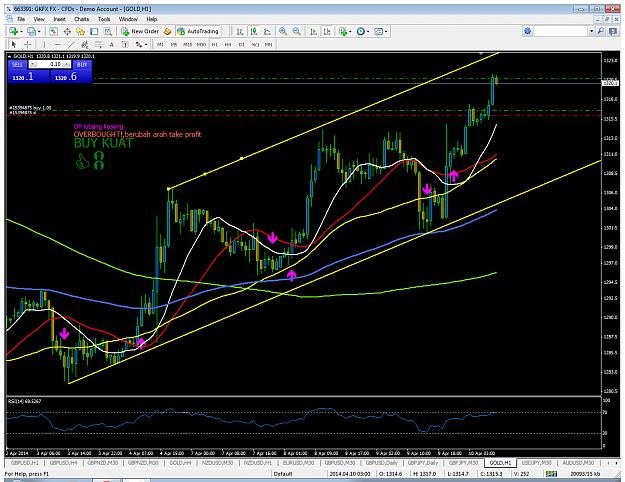Switch to the EURUSD,M30 chart tab
Viewport: 625px width, 482px height.
(x=299, y=463)
